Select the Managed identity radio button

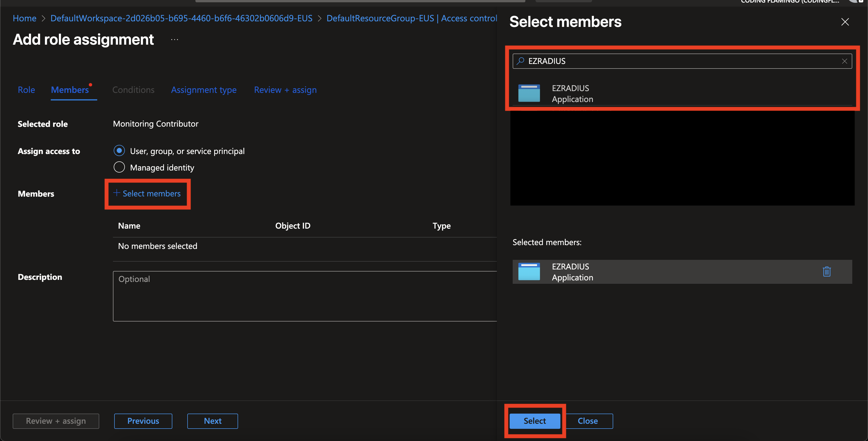[119, 167]
